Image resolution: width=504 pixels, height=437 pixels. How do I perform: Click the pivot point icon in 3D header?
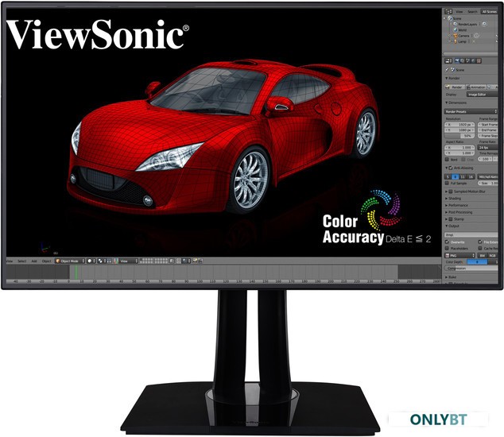[x=100, y=261]
